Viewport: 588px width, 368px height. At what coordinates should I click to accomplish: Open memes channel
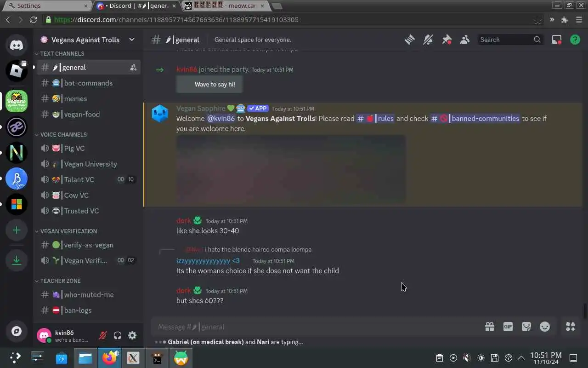[x=89, y=99]
